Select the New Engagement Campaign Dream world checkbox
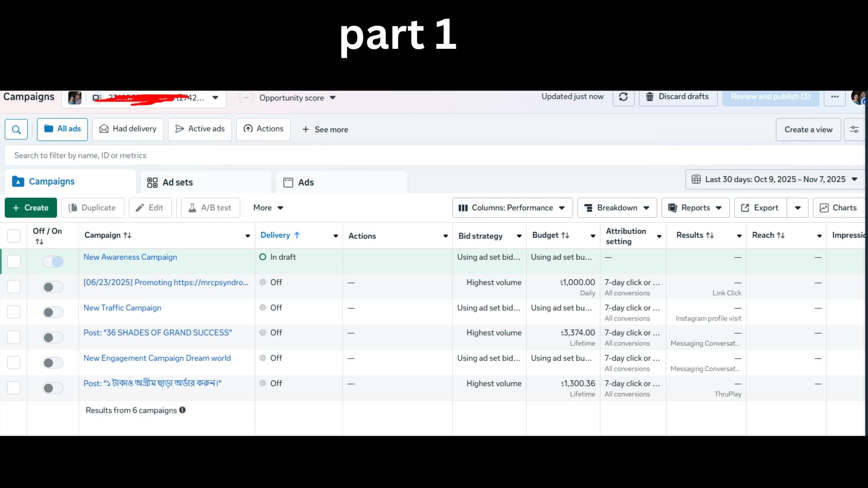Screen dimensions: 868x488 point(14,362)
